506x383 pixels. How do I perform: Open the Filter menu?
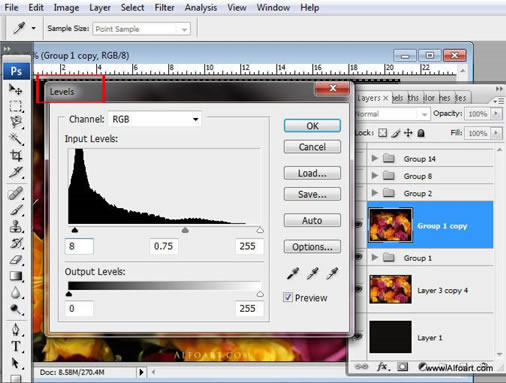[x=164, y=7]
